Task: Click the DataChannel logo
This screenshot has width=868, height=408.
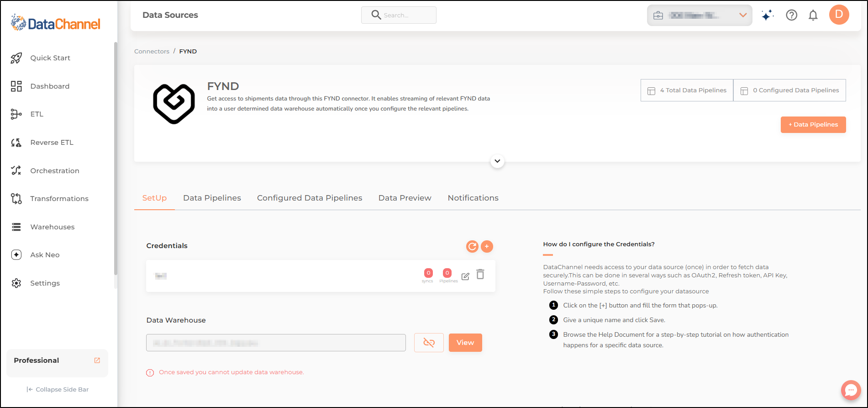Action: [x=56, y=23]
